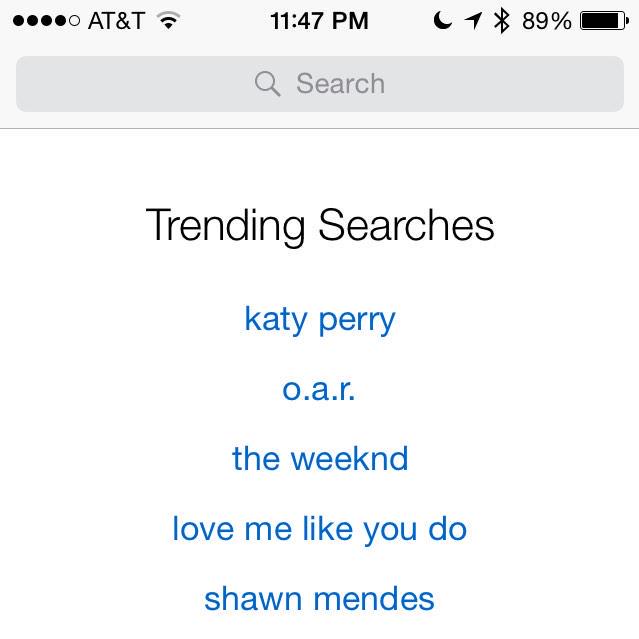Tap the location services arrow icon
639x639 pixels.
coord(472,20)
